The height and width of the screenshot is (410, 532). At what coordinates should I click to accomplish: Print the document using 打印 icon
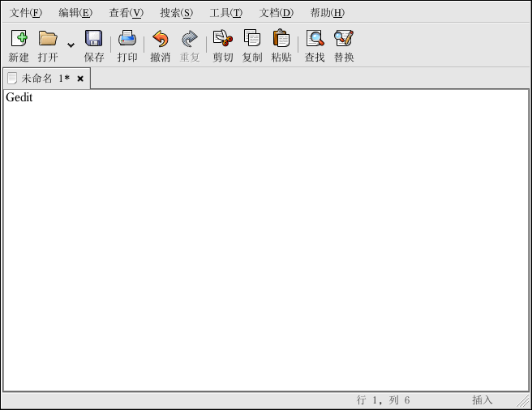(x=127, y=39)
